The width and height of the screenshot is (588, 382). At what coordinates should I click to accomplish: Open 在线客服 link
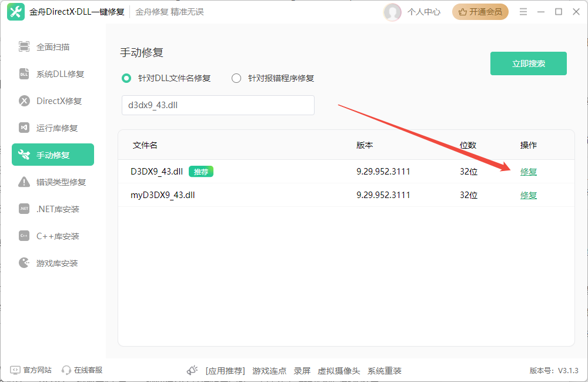point(88,370)
